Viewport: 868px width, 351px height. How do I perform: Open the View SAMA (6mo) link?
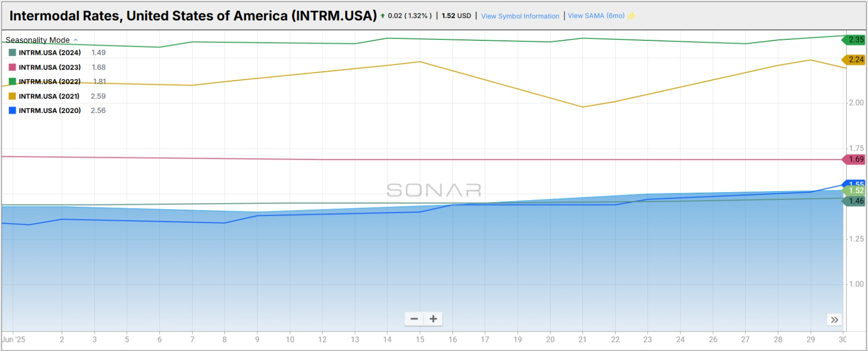pyautogui.click(x=596, y=16)
